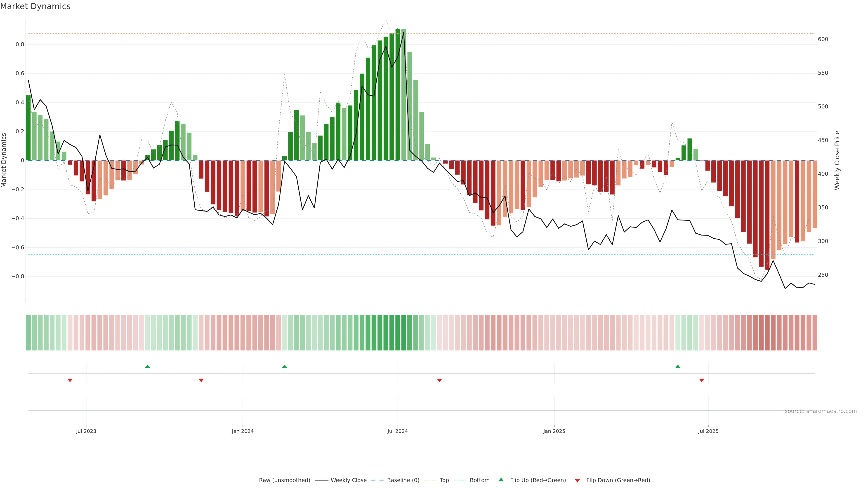This screenshot has height=488, width=868.
Task: Click the source: sharemaestro.com text
Action: [x=820, y=411]
